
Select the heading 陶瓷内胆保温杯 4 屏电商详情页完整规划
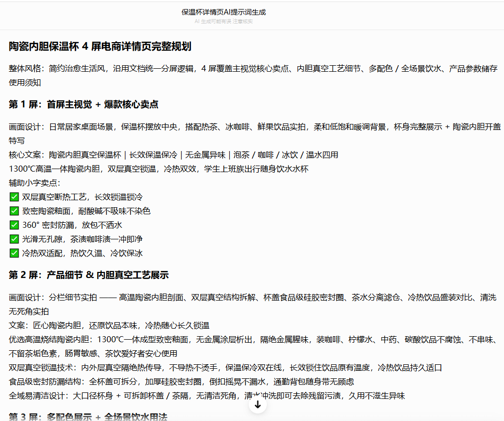pos(100,46)
